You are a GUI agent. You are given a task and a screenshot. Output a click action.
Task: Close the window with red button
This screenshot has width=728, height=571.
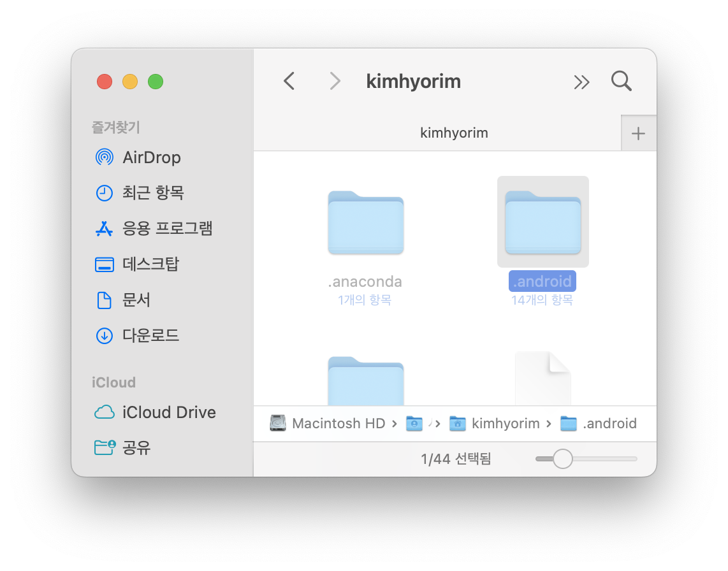(105, 81)
